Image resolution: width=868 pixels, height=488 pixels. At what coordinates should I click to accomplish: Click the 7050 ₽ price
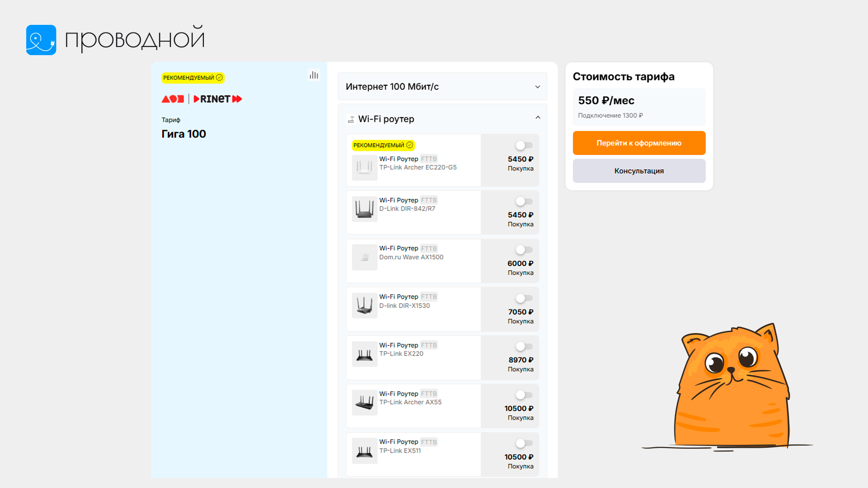(521, 312)
